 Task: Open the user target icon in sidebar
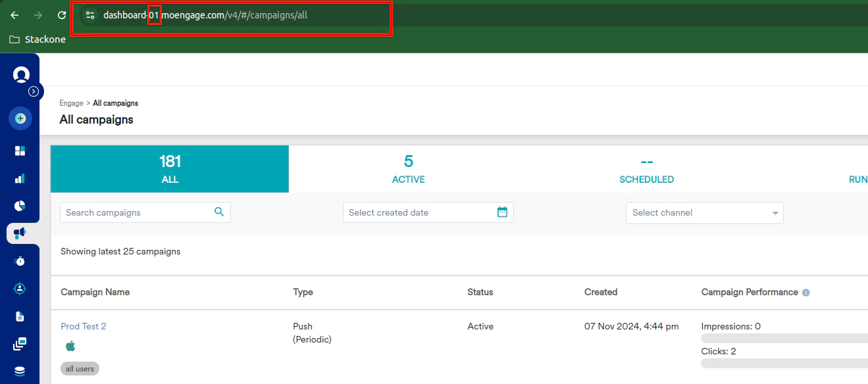20,289
